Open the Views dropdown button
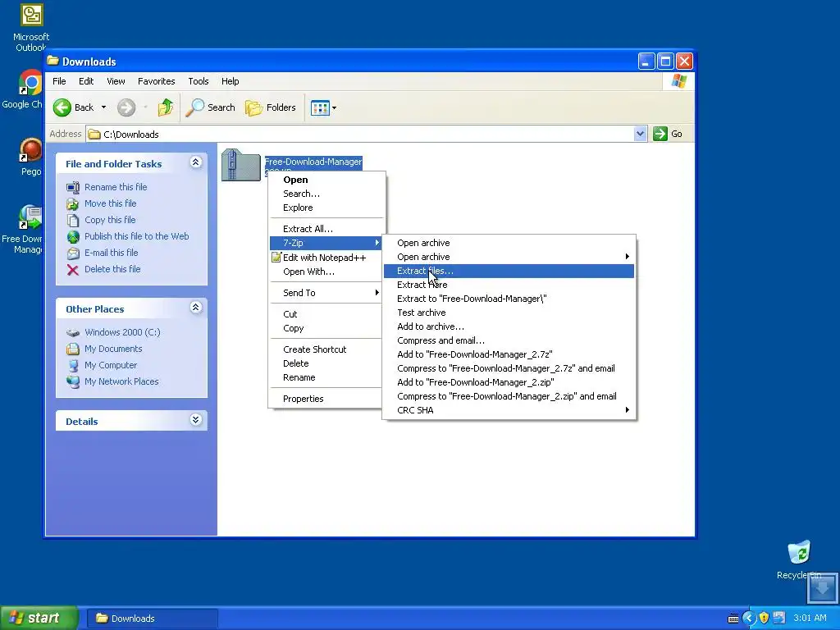840x630 pixels. pyautogui.click(x=324, y=107)
